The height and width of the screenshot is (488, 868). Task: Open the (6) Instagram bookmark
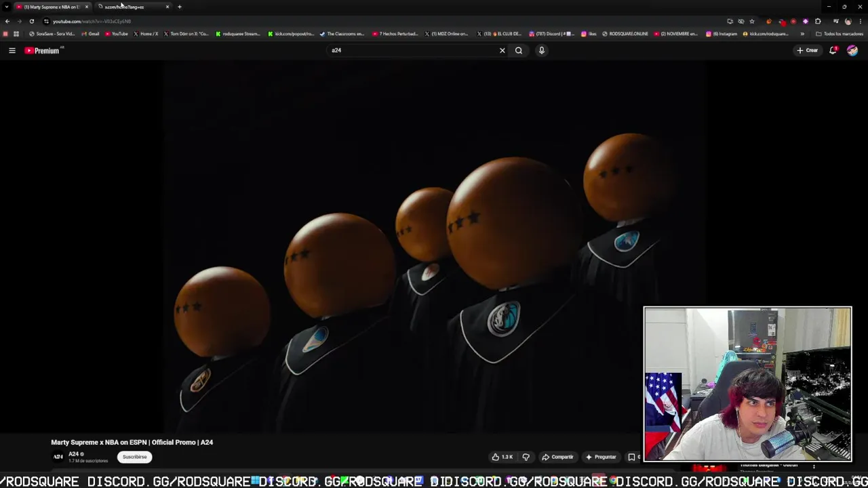click(x=722, y=34)
